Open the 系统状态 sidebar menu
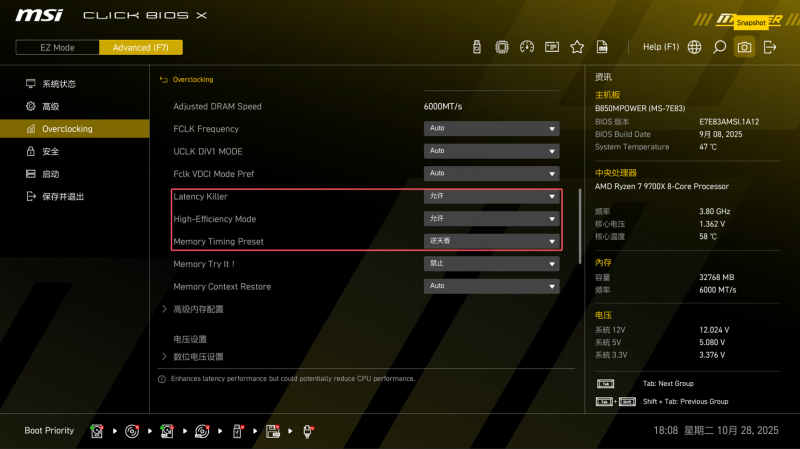800x449 pixels. coord(58,84)
